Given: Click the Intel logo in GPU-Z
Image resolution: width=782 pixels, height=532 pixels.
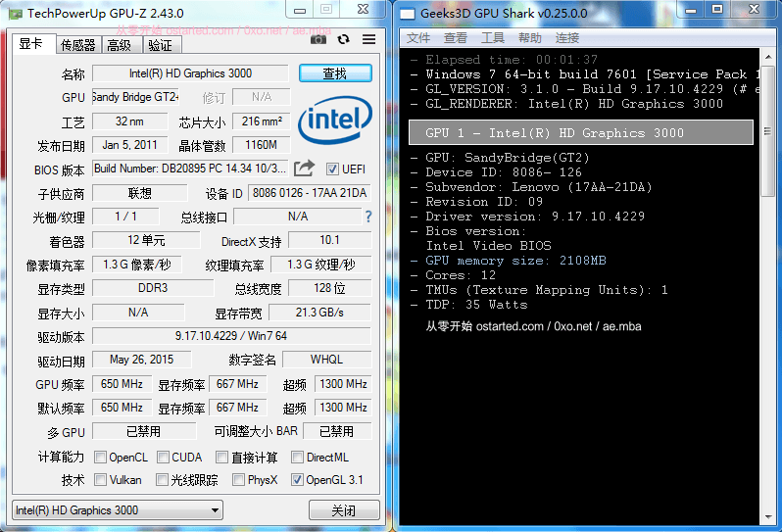Looking at the screenshot, I should [x=335, y=121].
